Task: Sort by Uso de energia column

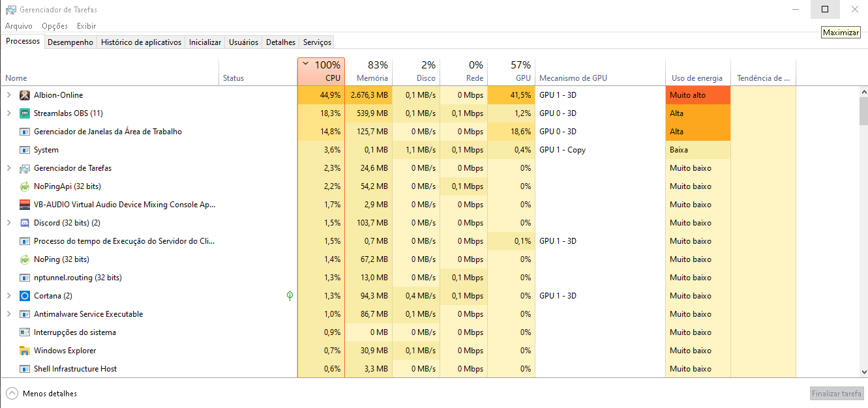Action: click(x=698, y=72)
